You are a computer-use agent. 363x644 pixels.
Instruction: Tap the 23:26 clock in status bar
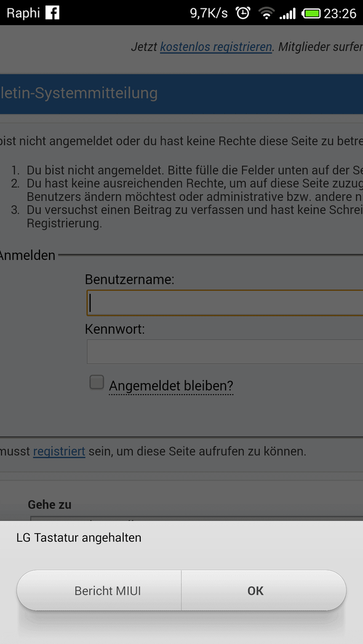click(340, 14)
